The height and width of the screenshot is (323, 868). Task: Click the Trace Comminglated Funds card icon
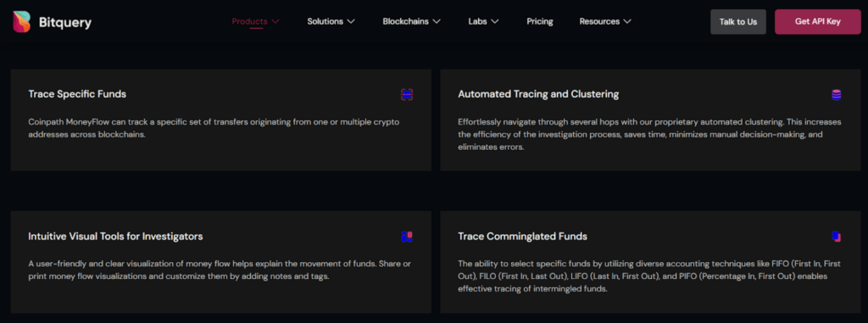point(837,237)
